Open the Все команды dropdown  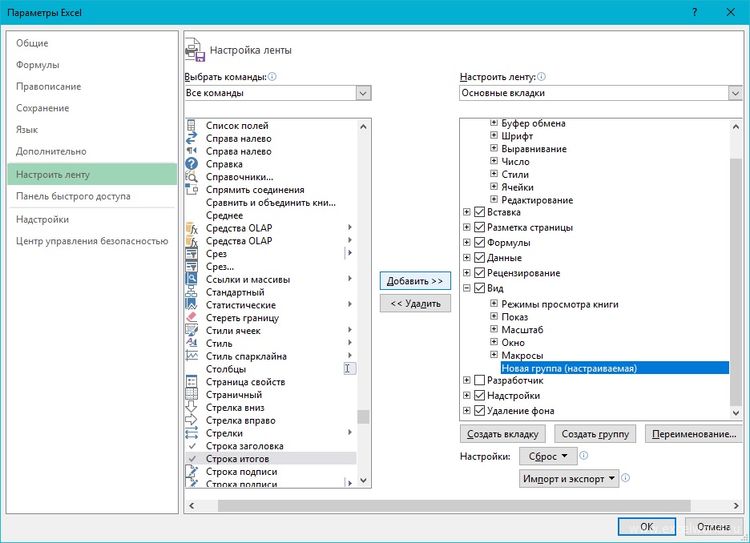(363, 93)
